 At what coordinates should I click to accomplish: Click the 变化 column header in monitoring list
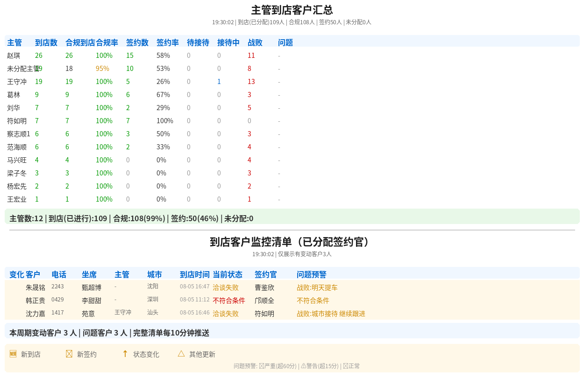coord(17,274)
